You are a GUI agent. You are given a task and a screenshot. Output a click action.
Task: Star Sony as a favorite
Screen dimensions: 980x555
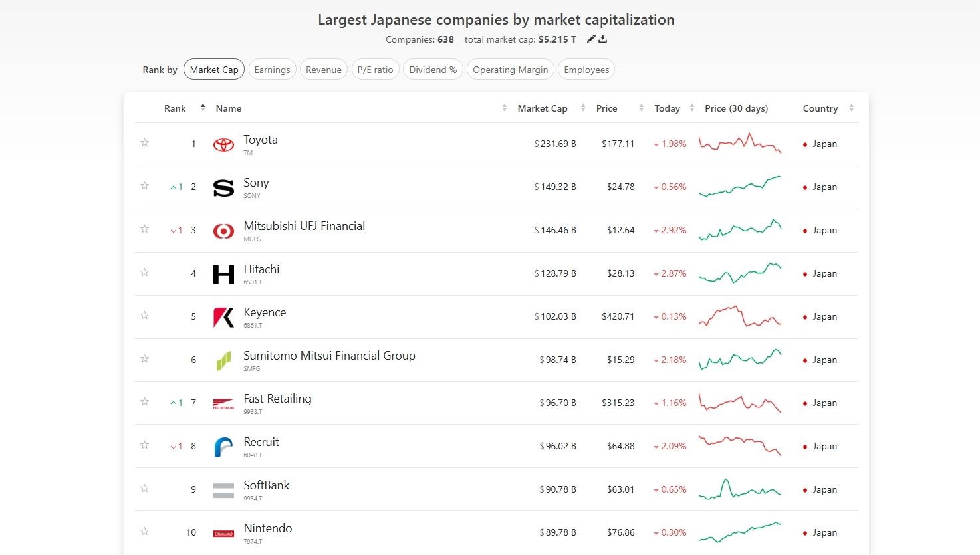pyautogui.click(x=144, y=185)
